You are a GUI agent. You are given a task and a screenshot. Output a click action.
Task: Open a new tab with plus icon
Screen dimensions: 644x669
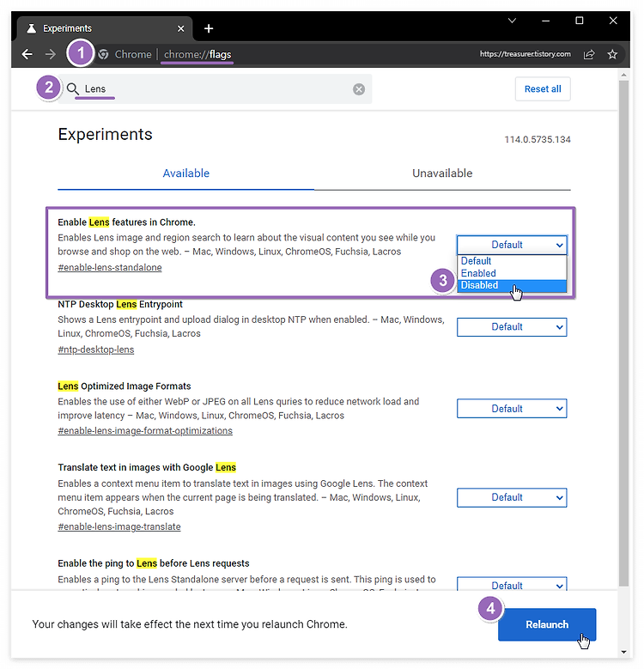(209, 28)
